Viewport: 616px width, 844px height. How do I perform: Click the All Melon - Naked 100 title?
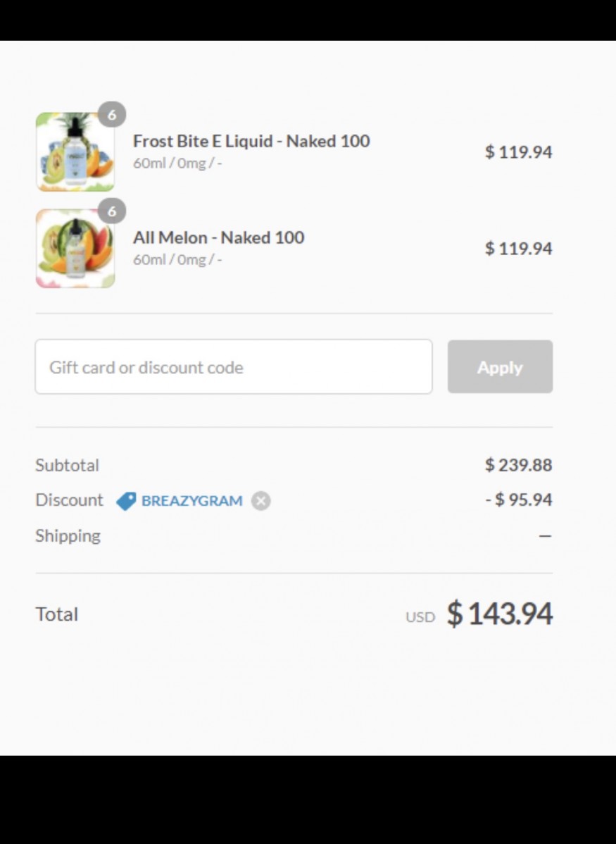(x=218, y=237)
